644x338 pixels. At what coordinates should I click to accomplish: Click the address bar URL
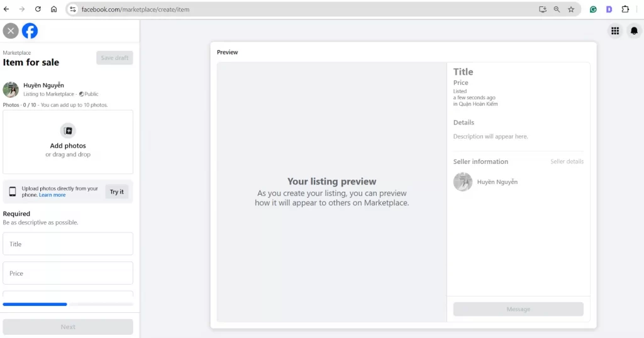pos(135,9)
